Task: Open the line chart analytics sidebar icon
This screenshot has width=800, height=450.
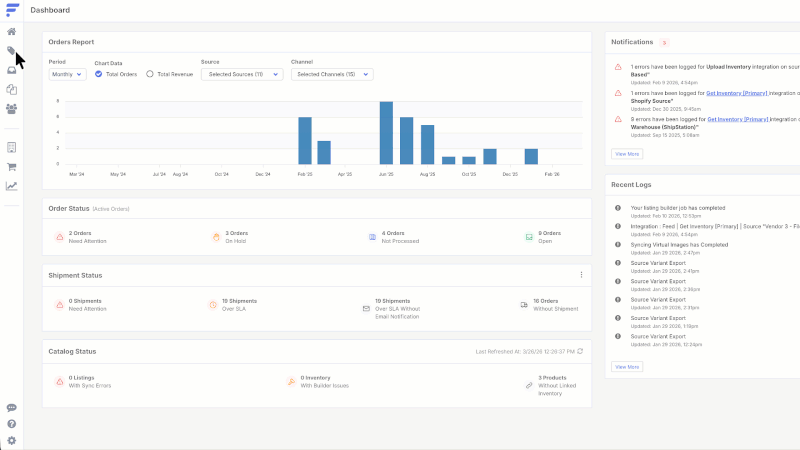Action: 12,185
